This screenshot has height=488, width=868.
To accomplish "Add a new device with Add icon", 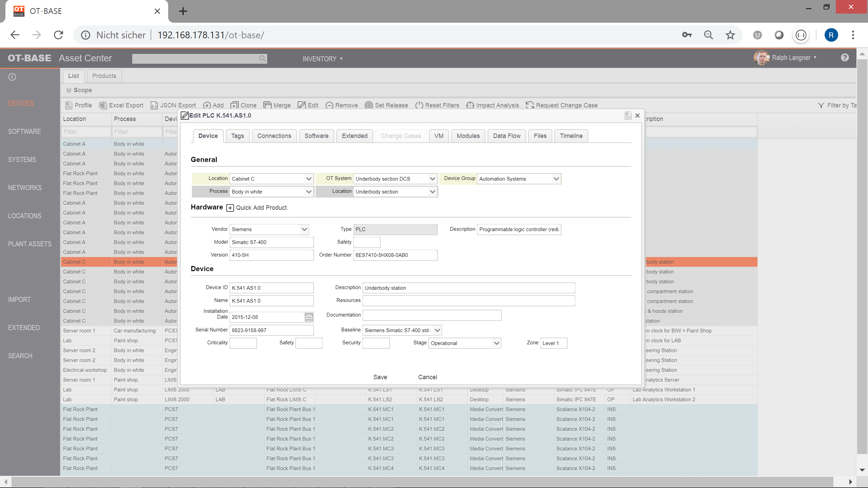I will tap(207, 105).
